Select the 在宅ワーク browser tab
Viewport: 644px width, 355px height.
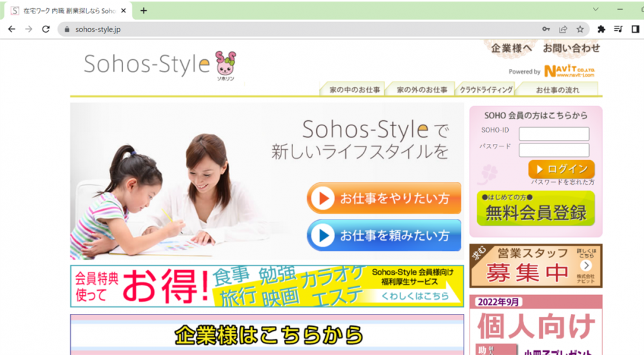tap(68, 11)
